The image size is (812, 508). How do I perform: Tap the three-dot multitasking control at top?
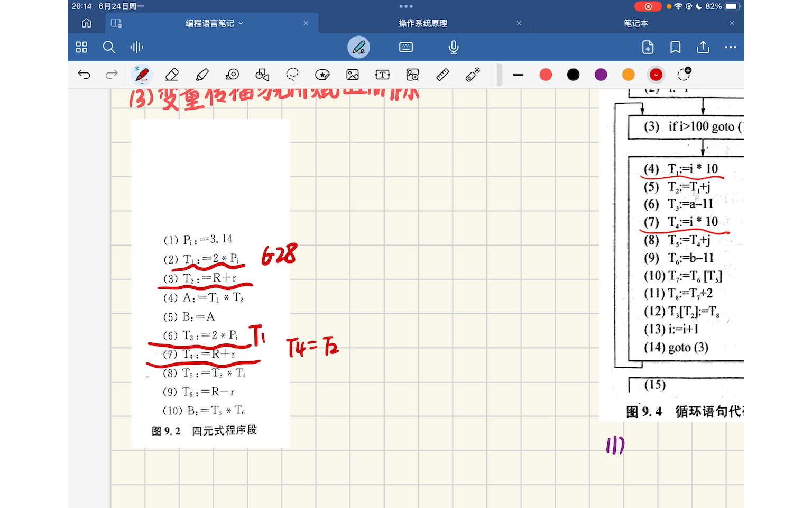(406, 6)
